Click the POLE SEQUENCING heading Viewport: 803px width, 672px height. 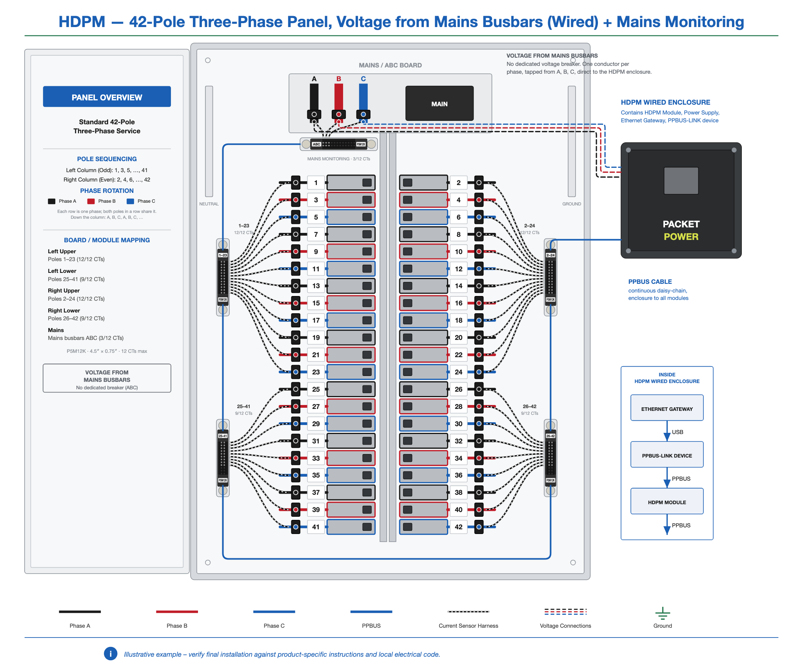(x=107, y=159)
